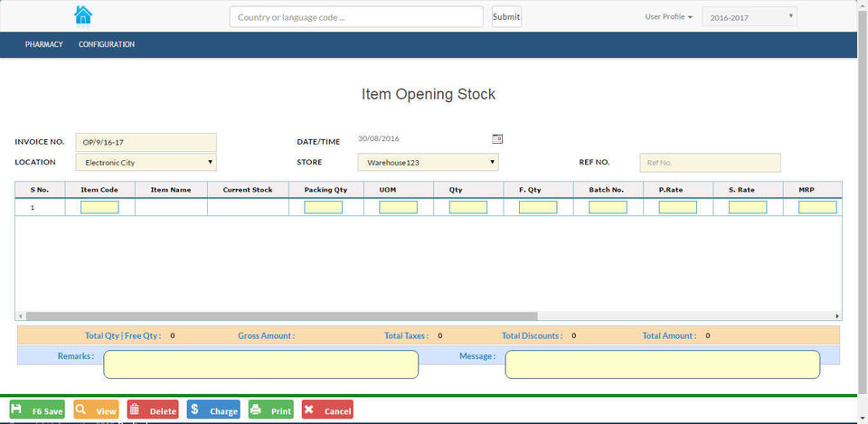Click the Item Code cell in row 1

[x=99, y=207]
